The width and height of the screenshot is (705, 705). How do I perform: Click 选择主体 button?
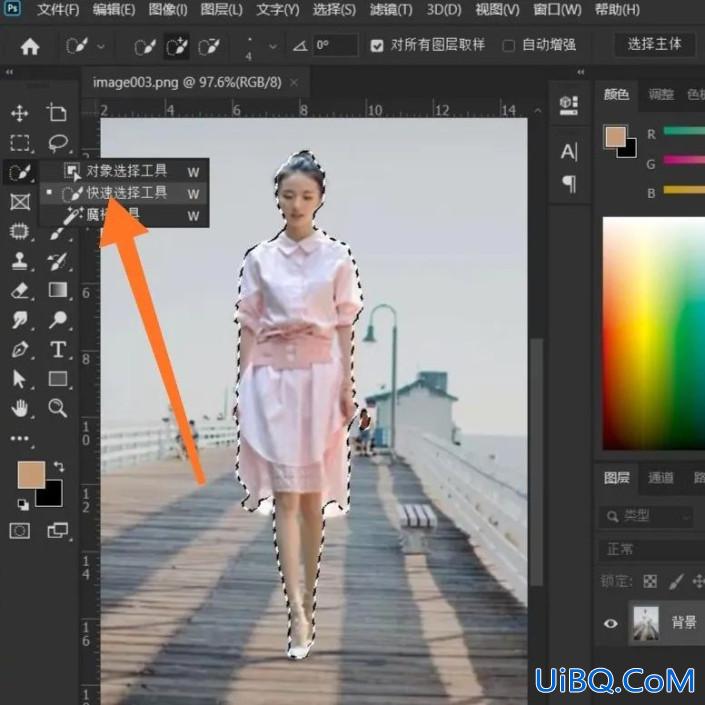click(655, 45)
